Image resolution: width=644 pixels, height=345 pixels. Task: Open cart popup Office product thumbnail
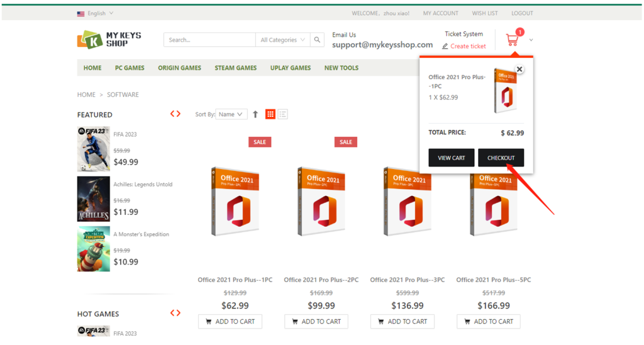coord(505,90)
